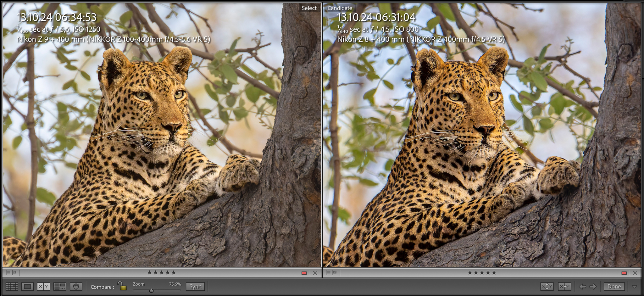Viewport: 644px width, 296px height.
Task: Make Candidate the new Select
Action: coord(564,287)
